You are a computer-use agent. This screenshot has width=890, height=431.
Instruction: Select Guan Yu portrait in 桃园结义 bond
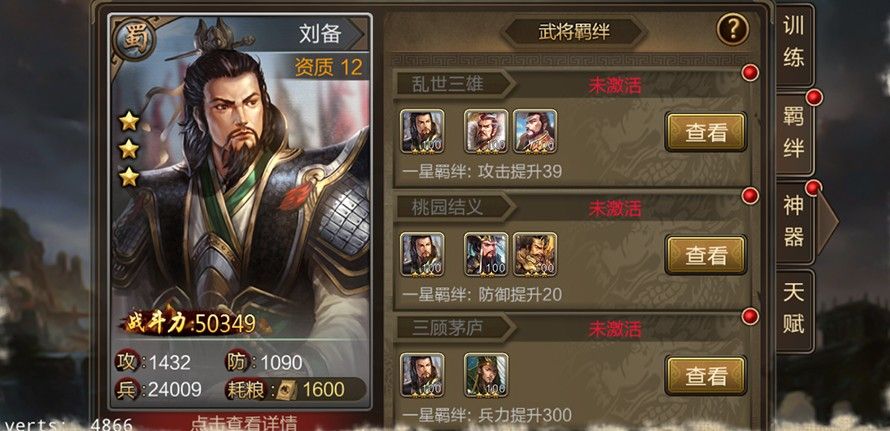486,254
